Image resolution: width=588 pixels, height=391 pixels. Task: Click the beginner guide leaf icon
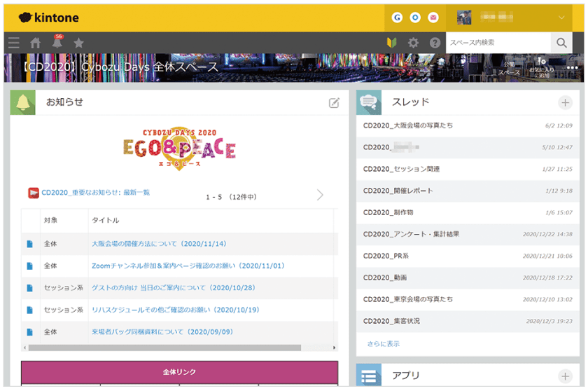pyautogui.click(x=392, y=43)
